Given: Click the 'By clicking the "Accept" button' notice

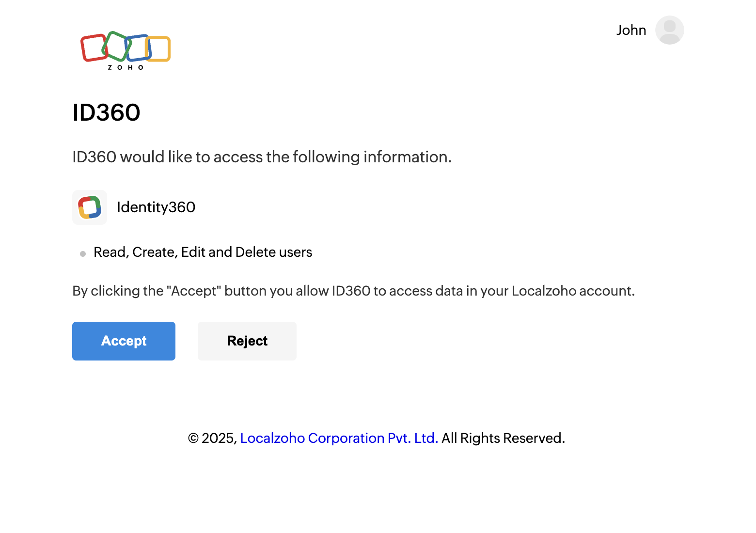Looking at the screenshot, I should (354, 291).
